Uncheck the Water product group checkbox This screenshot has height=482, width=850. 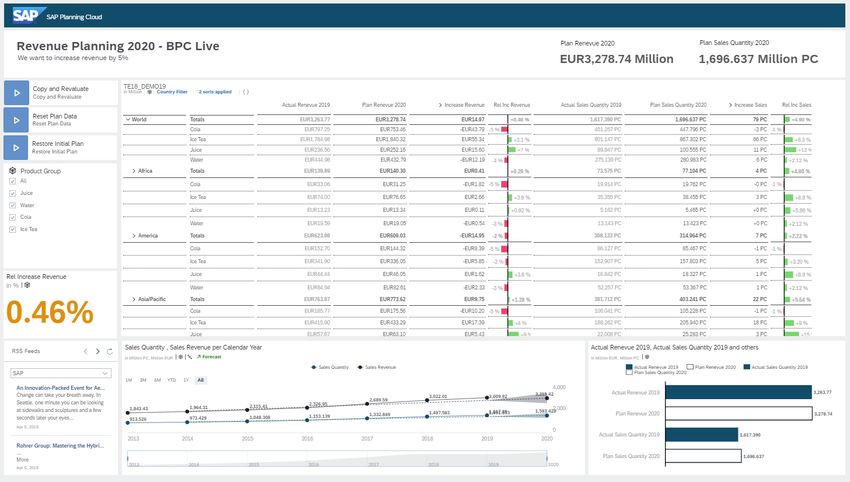(x=12, y=205)
